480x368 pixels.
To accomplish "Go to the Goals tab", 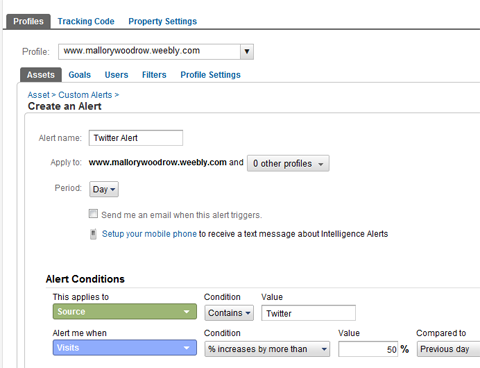I will click(x=80, y=75).
